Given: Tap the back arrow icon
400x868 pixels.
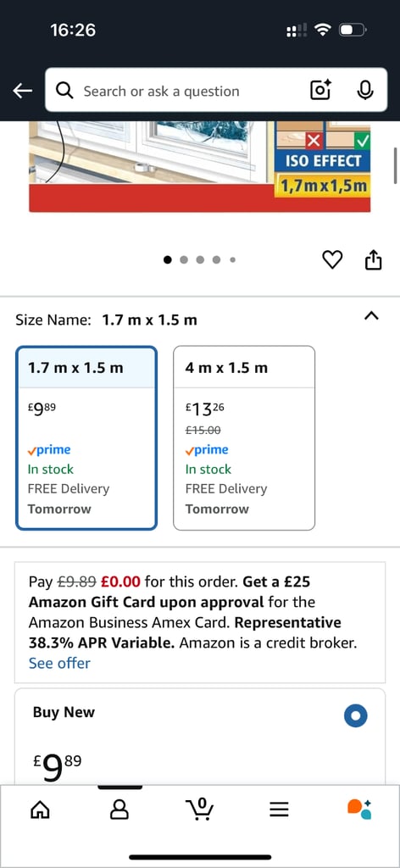Looking at the screenshot, I should pyautogui.click(x=23, y=91).
